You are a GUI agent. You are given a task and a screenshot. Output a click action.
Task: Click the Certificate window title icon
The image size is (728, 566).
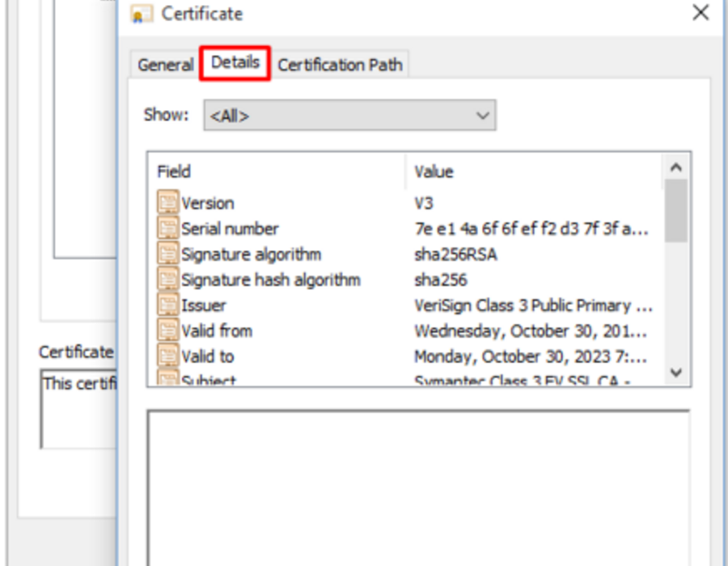(x=142, y=14)
